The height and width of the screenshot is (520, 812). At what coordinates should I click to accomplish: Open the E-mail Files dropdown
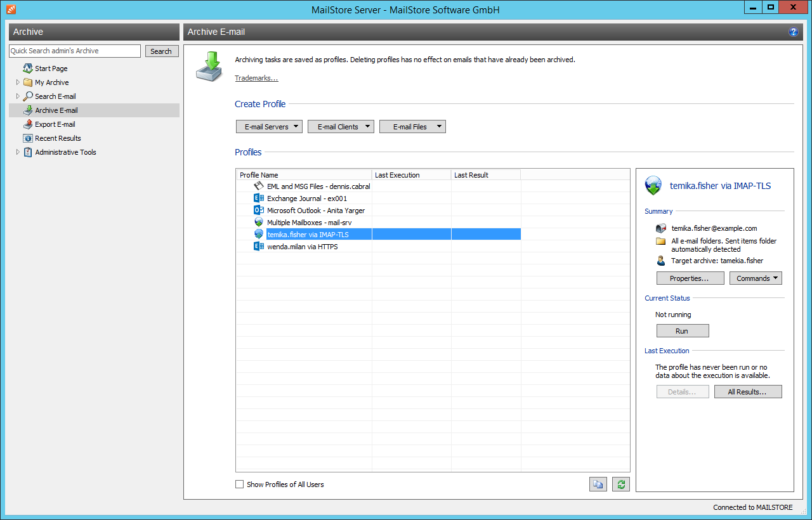[x=412, y=127]
